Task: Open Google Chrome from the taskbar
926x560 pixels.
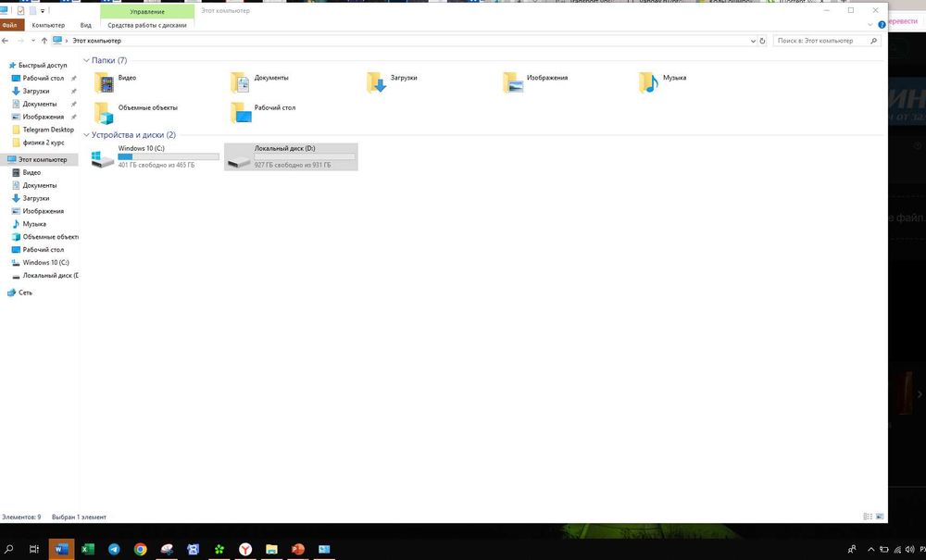Action: 140,549
